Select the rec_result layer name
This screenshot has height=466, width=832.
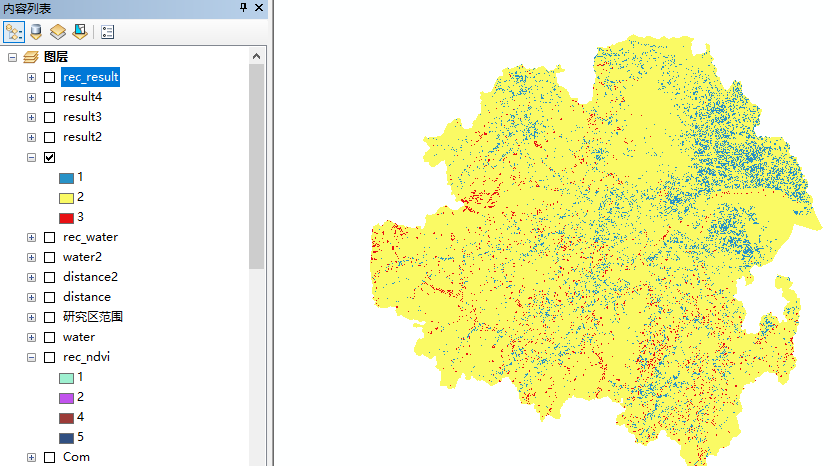coord(91,77)
